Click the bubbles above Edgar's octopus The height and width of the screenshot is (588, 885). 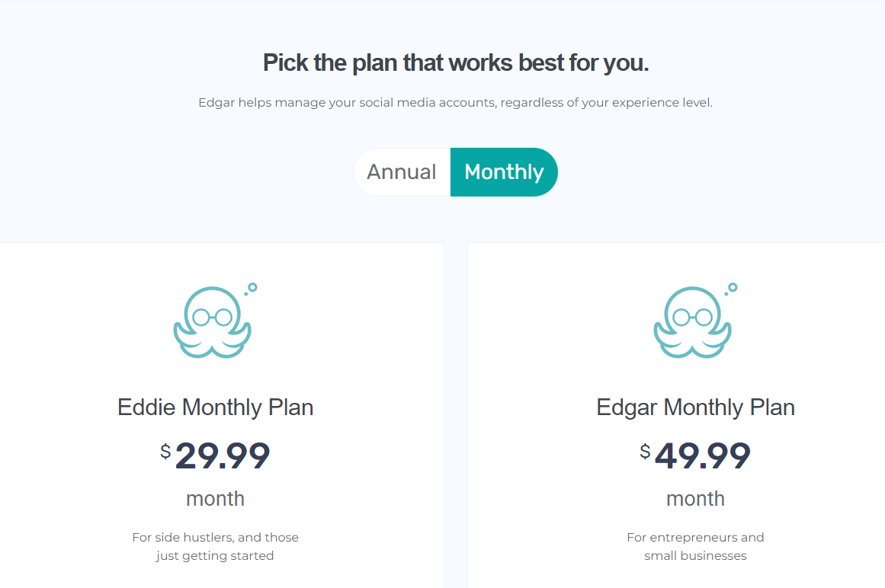tap(732, 289)
